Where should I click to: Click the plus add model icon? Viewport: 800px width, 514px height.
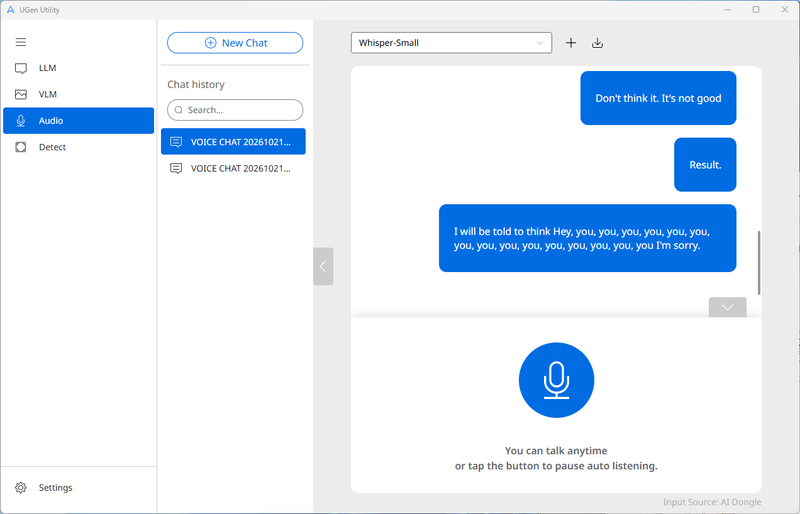point(571,43)
